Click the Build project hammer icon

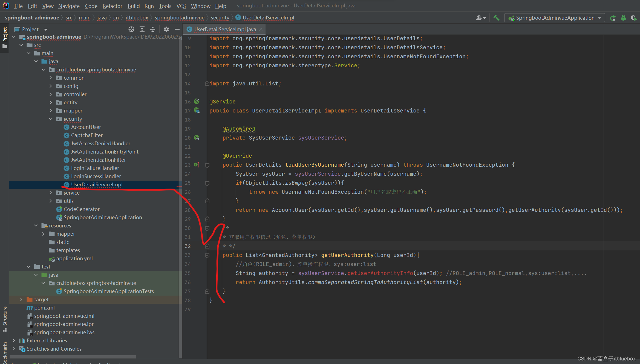[496, 18]
